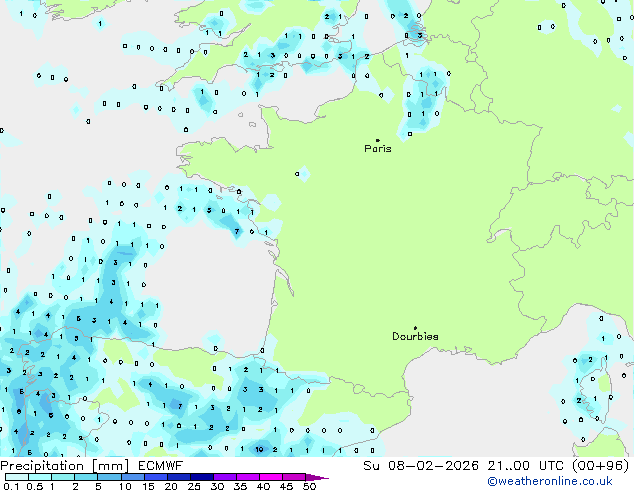Click the 0.1–0.5 mm legend color swatch

point(17,477)
